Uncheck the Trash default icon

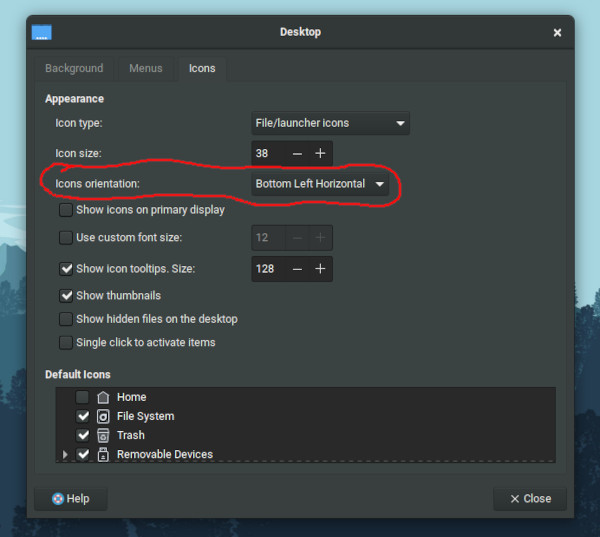click(x=83, y=436)
